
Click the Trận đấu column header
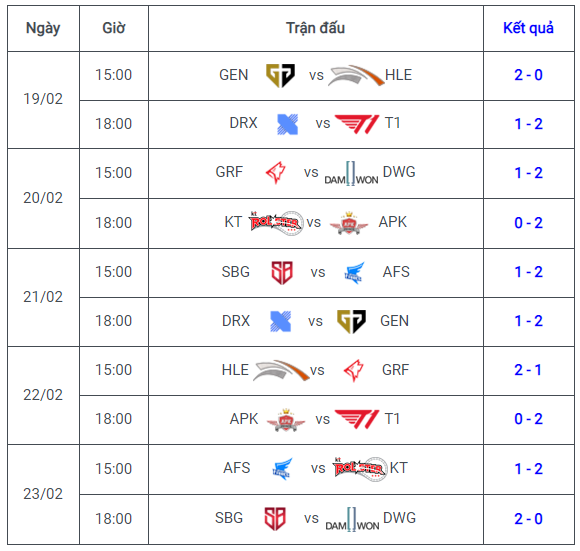pyautogui.click(x=316, y=28)
